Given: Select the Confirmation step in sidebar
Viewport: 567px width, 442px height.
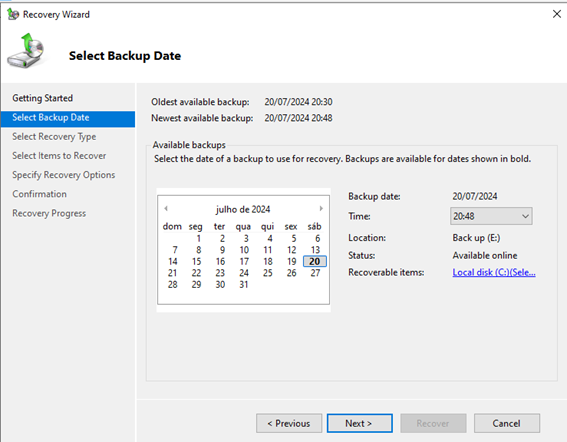Looking at the screenshot, I should [39, 194].
